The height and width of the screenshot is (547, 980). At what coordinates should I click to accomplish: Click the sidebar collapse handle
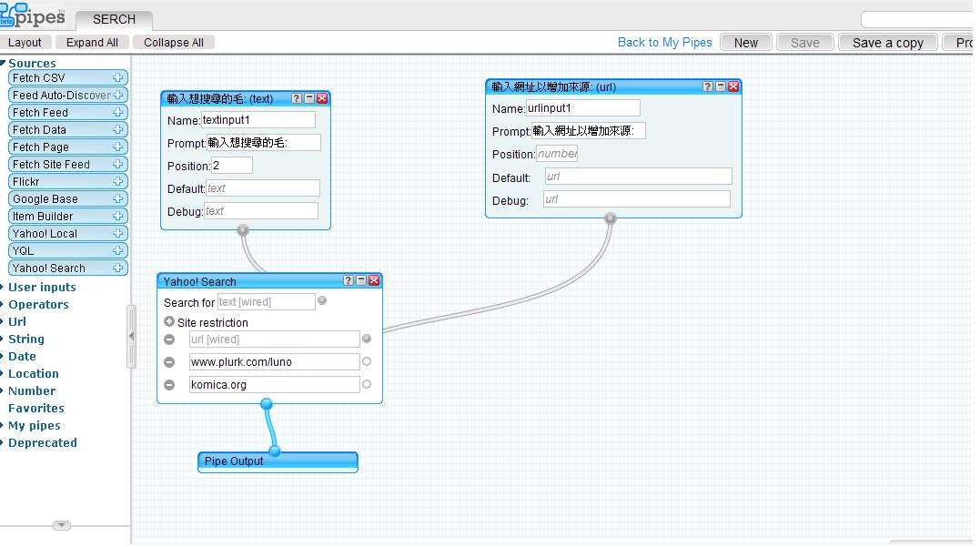tap(131, 337)
